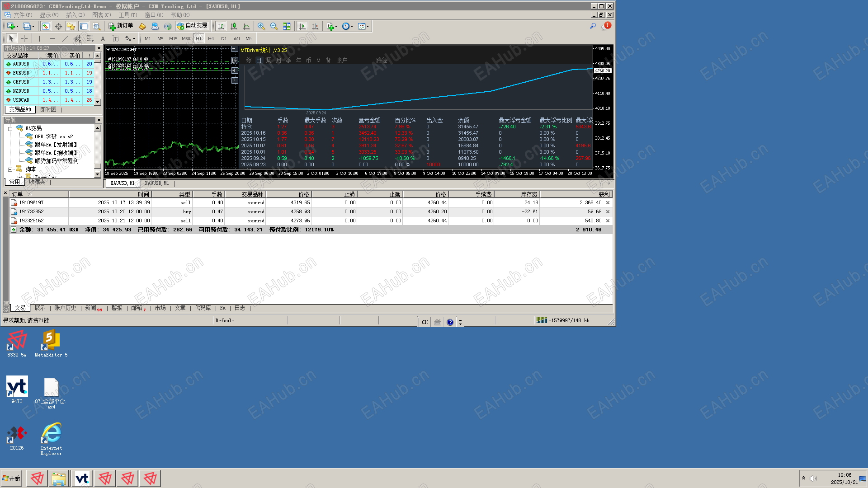Viewport: 868px width, 488px height.
Task: Click the 新订单 new order button
Action: click(121, 26)
